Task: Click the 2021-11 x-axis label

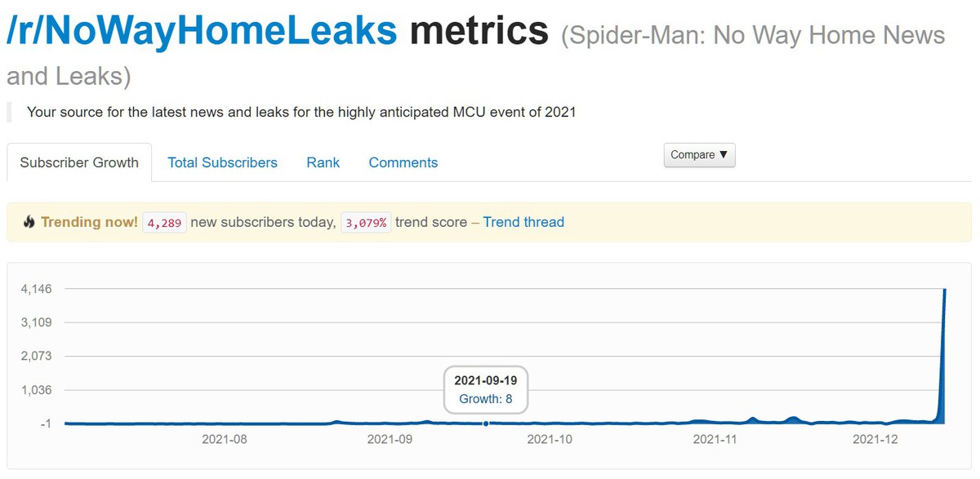Action: pyautogui.click(x=715, y=439)
